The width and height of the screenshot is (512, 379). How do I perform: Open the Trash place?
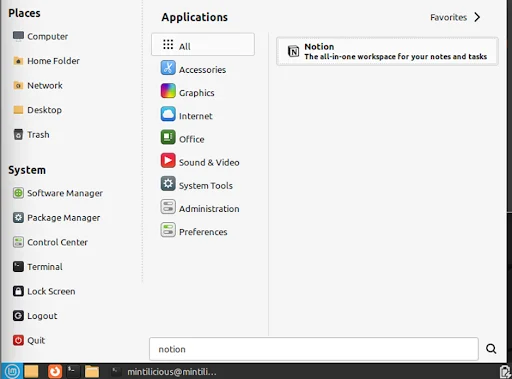[x=31, y=134]
